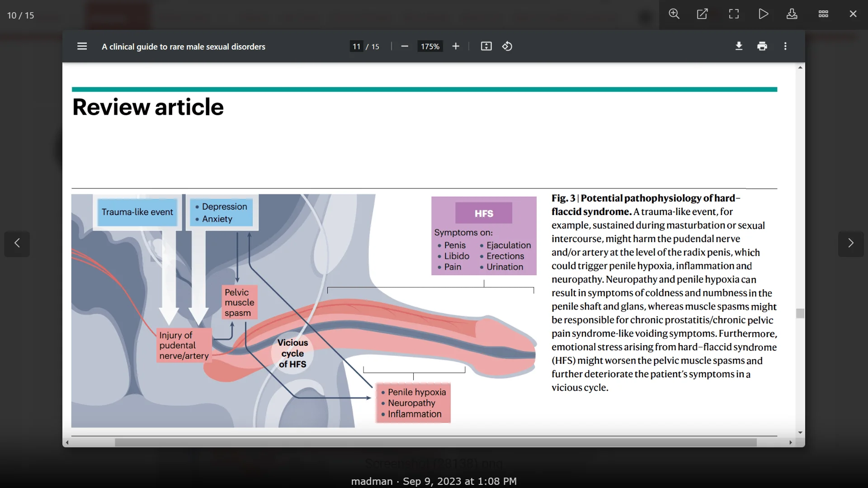The height and width of the screenshot is (488, 868).
Task: Edit the page number field showing 11
Action: 357,47
